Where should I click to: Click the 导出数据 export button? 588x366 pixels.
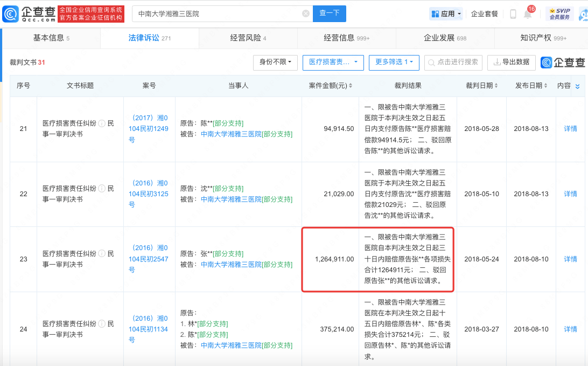511,63
